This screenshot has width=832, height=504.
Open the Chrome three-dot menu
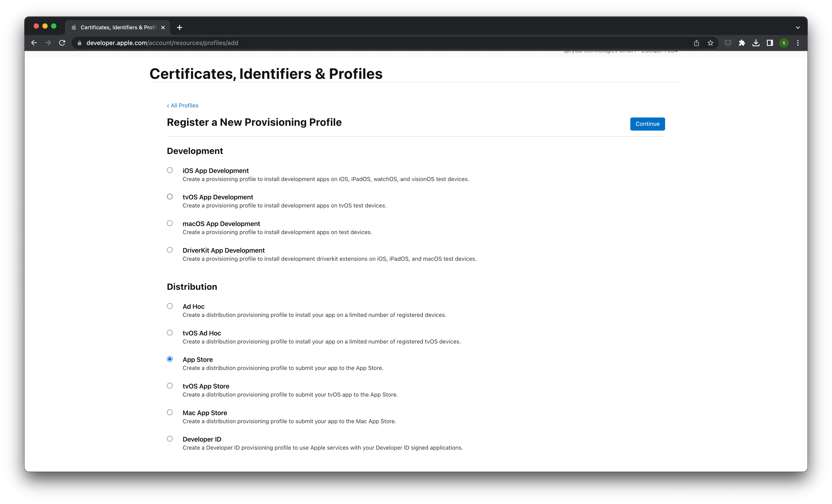(x=798, y=43)
